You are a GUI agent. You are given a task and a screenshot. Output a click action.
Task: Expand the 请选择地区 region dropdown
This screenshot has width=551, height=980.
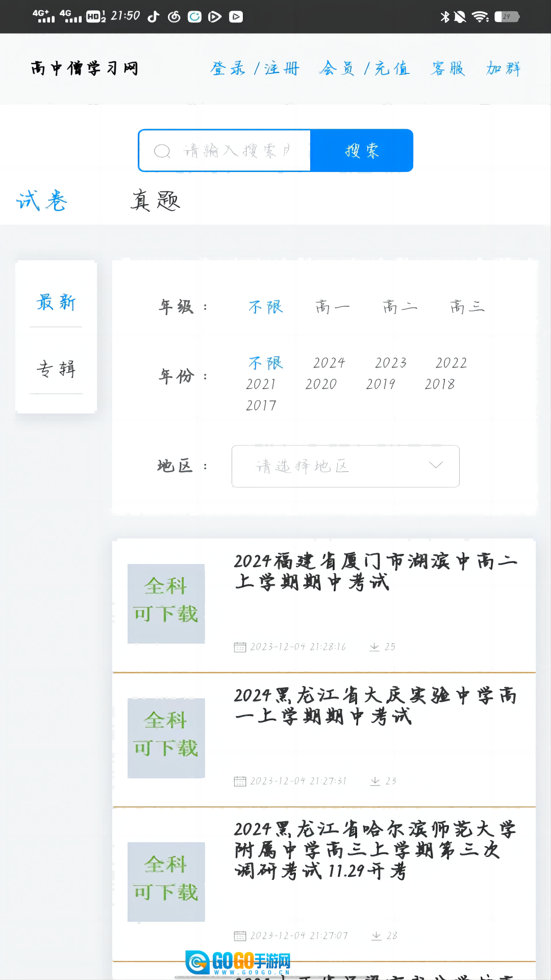[x=345, y=466]
